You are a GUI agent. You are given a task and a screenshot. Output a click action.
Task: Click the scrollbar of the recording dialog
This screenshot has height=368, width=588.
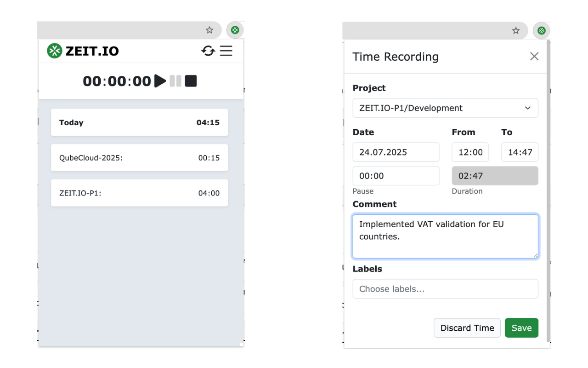click(x=548, y=191)
